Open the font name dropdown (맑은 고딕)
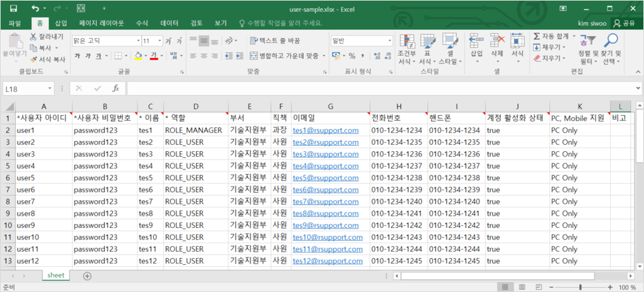 [138, 41]
